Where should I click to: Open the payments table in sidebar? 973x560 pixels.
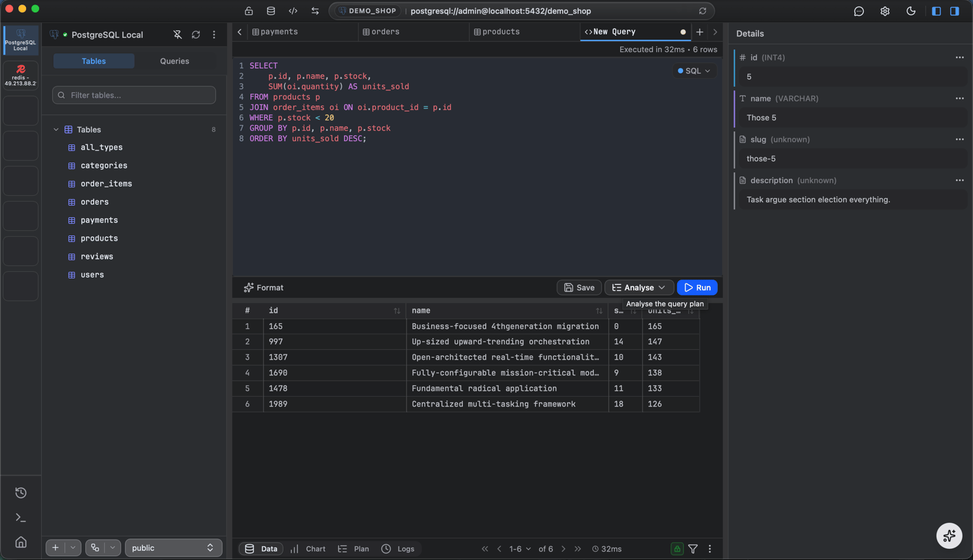(x=99, y=220)
